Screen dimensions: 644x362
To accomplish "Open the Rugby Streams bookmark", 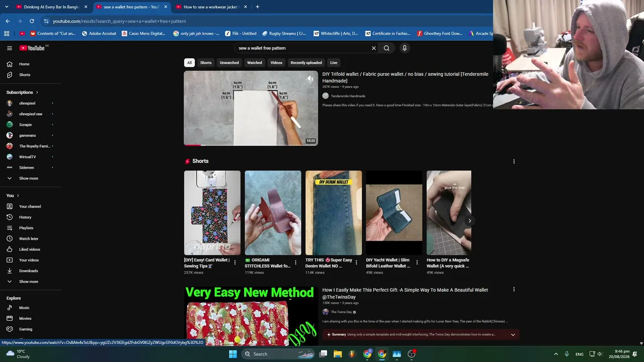I will coord(284,34).
